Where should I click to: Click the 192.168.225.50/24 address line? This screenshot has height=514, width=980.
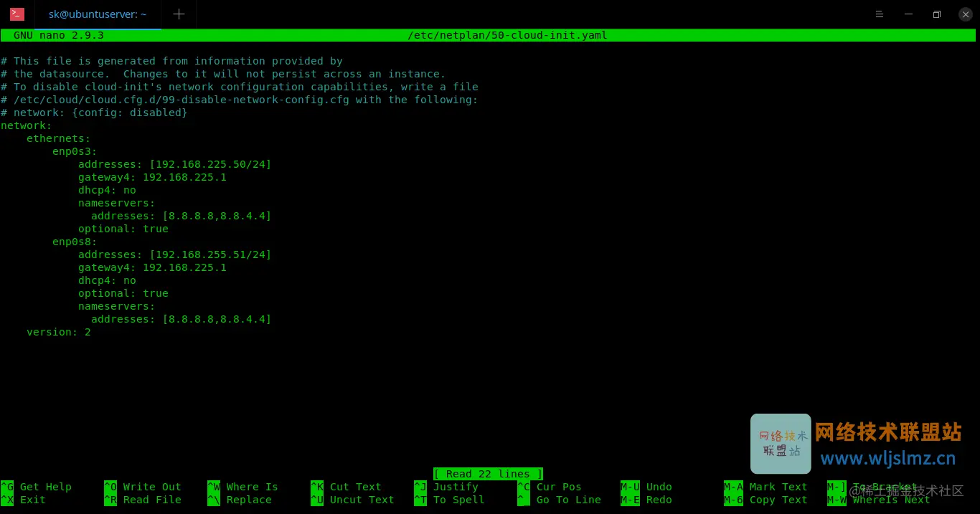point(175,164)
